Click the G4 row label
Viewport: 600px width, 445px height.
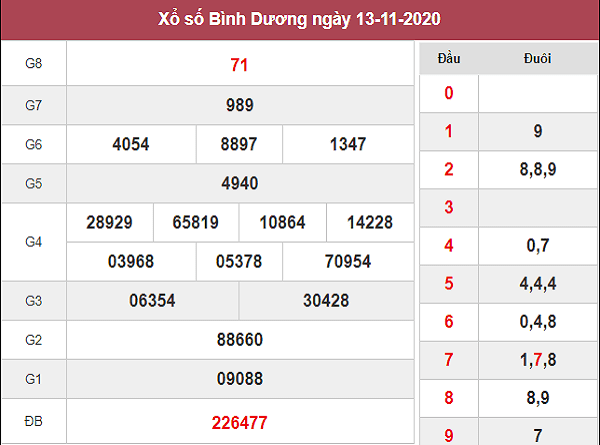click(34, 242)
